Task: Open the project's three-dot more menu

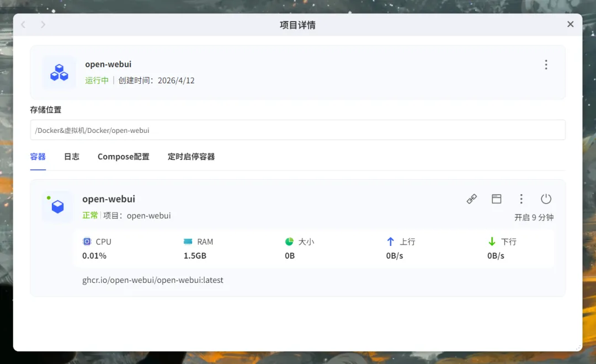Action: [546, 65]
